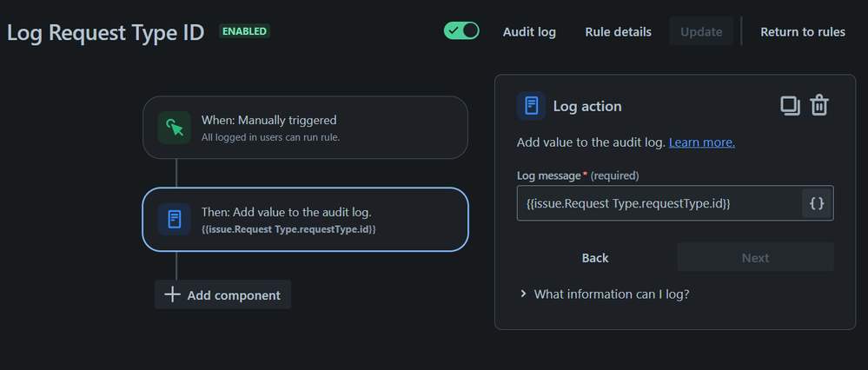
Task: Go back via Return to rules
Action: (x=802, y=32)
